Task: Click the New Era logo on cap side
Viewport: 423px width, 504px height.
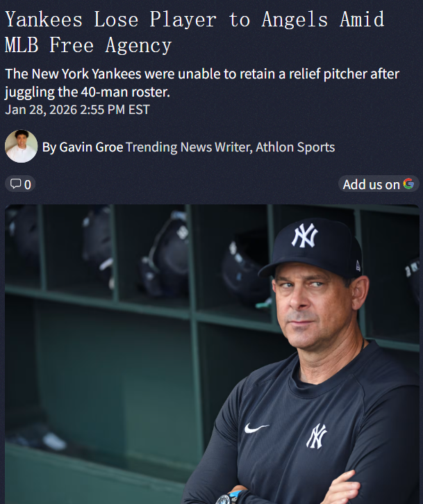Action: click(358, 266)
